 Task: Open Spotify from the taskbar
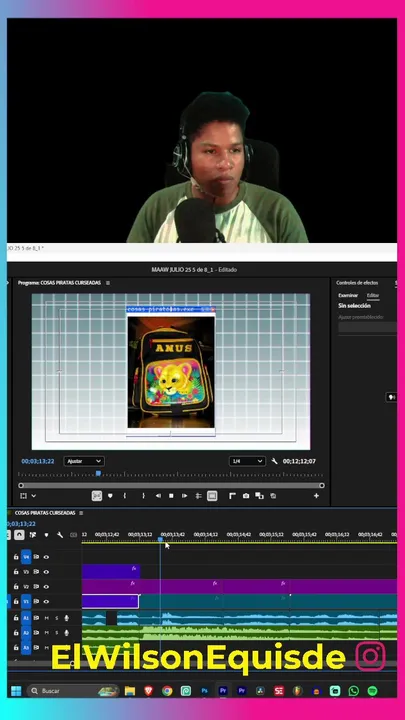click(372, 691)
